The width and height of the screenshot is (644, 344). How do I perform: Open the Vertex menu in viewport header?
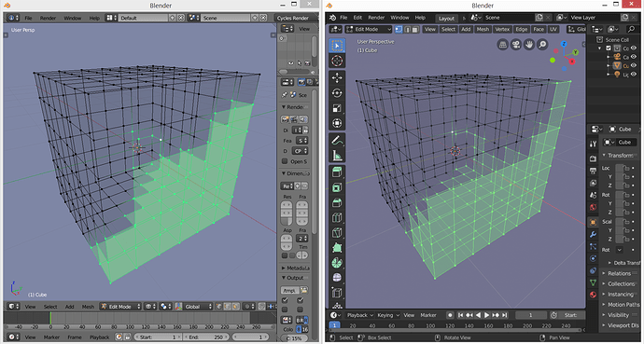tap(502, 29)
